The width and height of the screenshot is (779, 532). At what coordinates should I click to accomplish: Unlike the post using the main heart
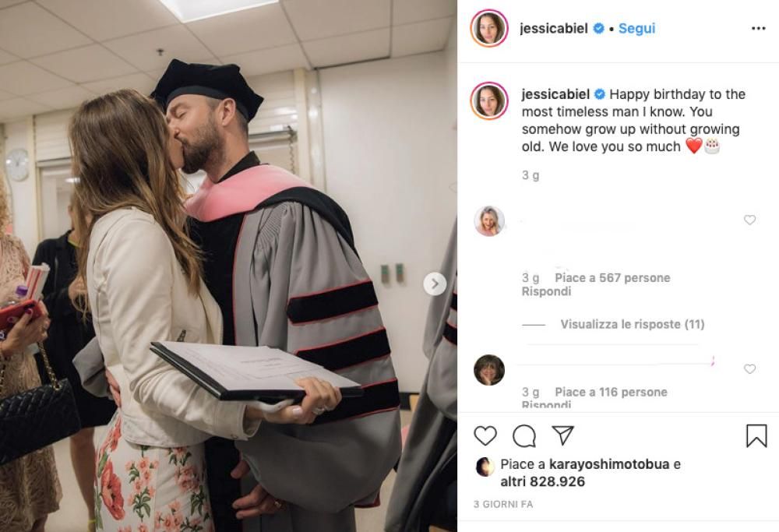tap(487, 436)
